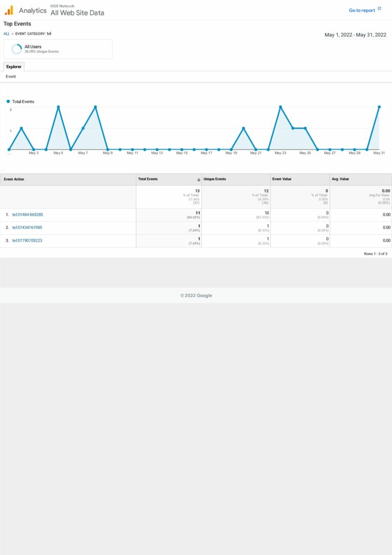Open the tel:01484 865285 event action

28,215
